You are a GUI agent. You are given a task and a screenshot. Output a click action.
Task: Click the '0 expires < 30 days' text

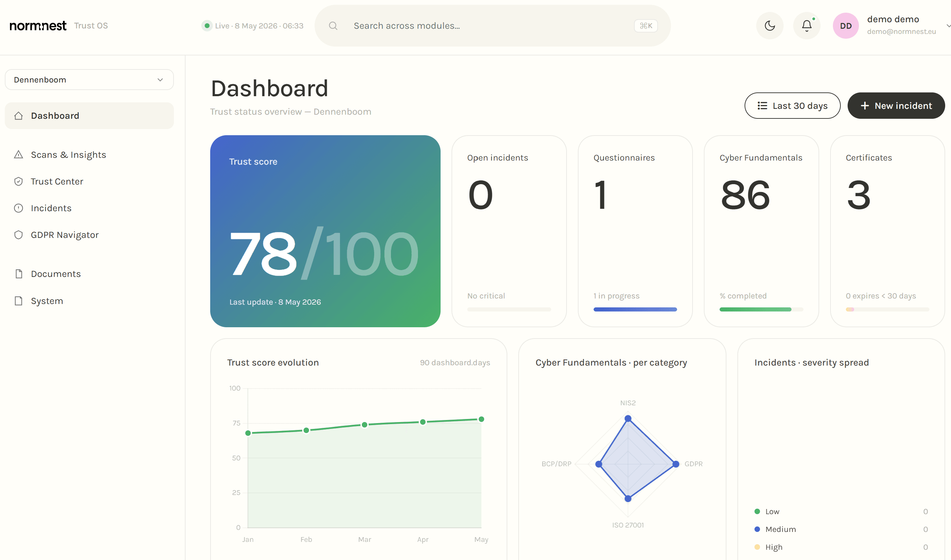(881, 296)
